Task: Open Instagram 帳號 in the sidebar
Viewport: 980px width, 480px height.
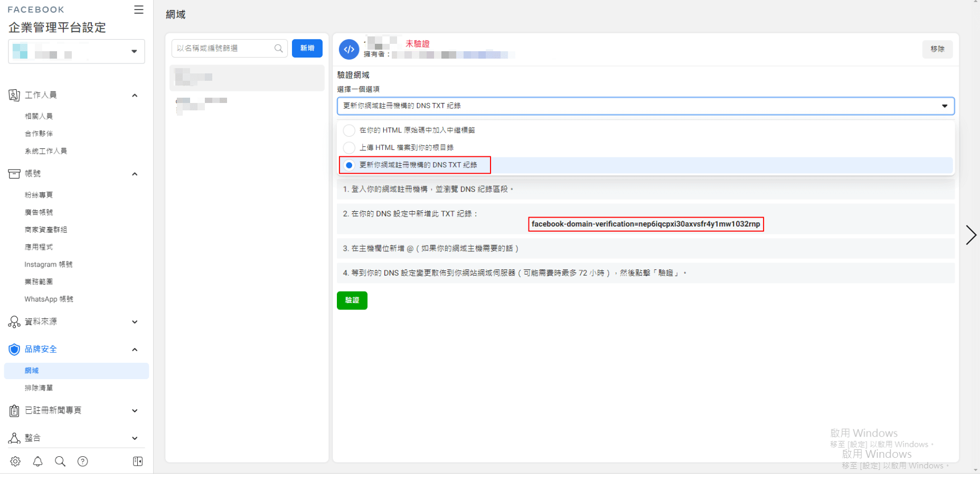Action: 49,265
